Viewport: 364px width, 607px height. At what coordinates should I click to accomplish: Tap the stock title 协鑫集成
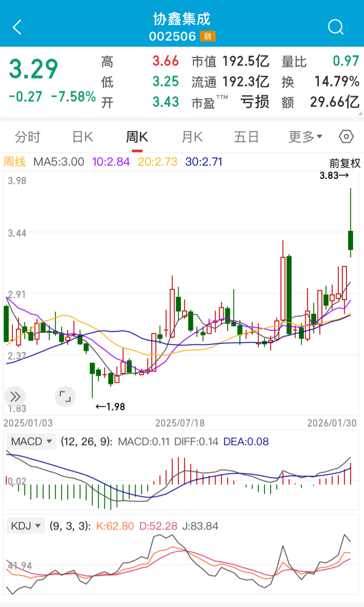182,19
